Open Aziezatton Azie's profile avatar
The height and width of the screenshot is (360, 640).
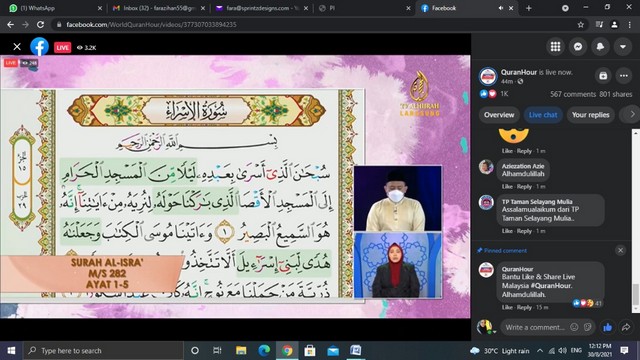(x=486, y=167)
